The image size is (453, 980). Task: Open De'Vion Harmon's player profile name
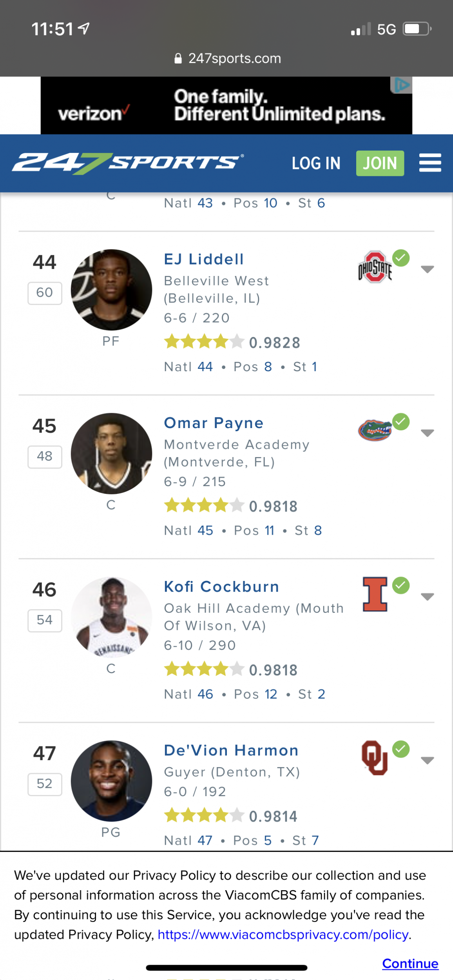231,750
